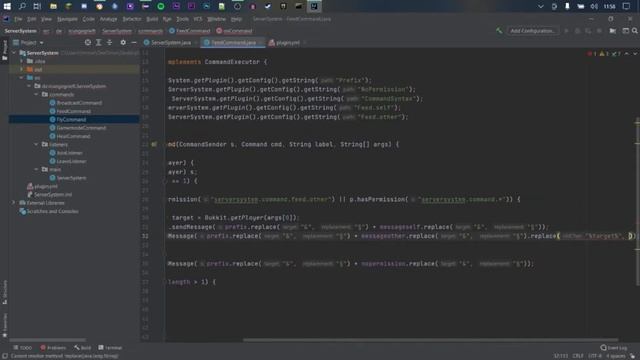This screenshot has width=640, height=360.
Task: Click the error count indicator in editor
Action: tap(592, 53)
